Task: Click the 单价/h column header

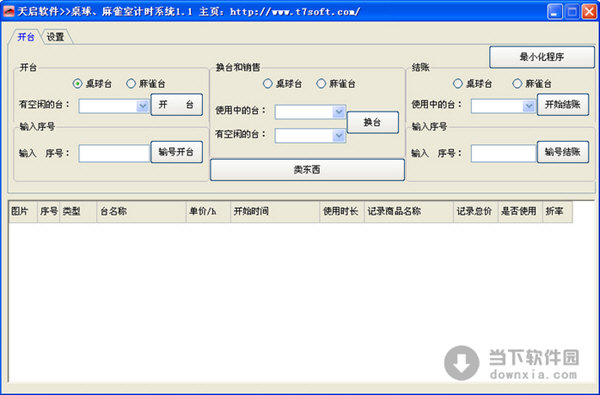Action: (208, 211)
